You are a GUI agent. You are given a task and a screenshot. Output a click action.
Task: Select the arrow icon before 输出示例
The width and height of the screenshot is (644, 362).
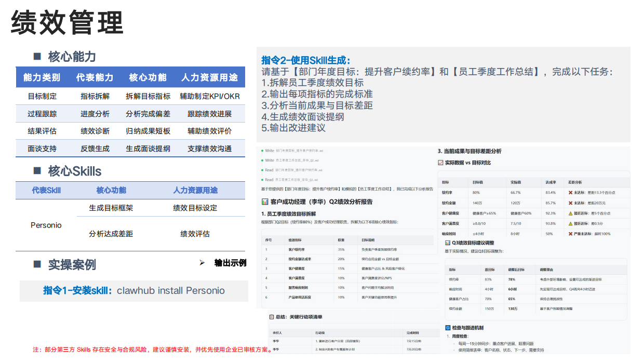point(203,263)
